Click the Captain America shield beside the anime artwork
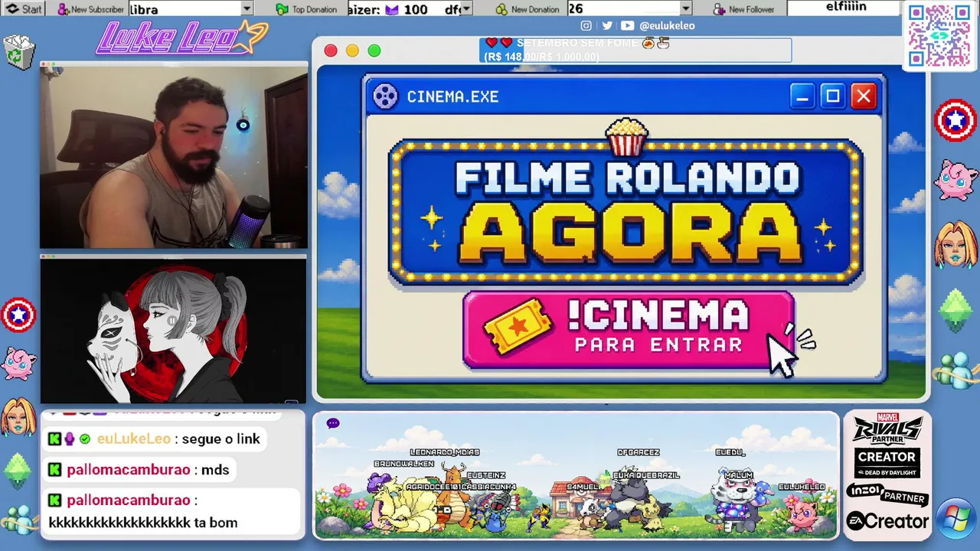980x551 pixels. (18, 315)
